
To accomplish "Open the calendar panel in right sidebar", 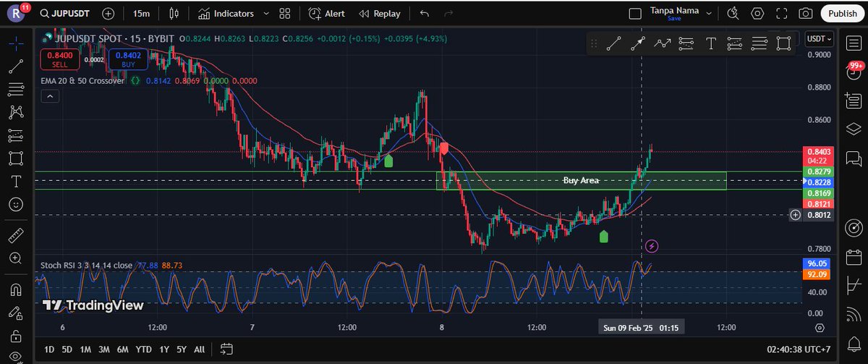I will pos(853,255).
